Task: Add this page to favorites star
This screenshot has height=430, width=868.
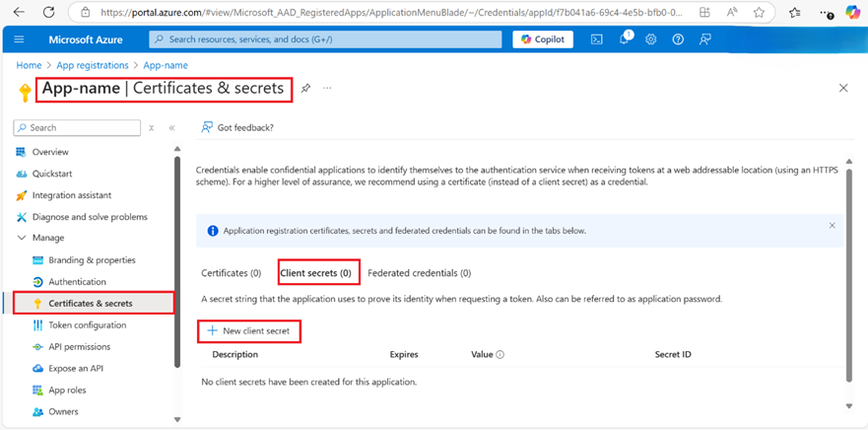Action: (759, 12)
